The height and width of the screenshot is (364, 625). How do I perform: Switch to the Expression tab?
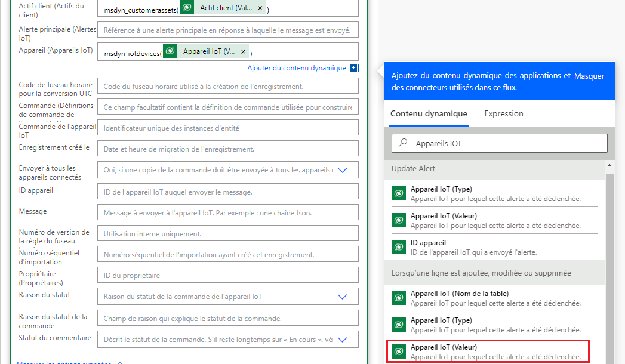coord(504,113)
